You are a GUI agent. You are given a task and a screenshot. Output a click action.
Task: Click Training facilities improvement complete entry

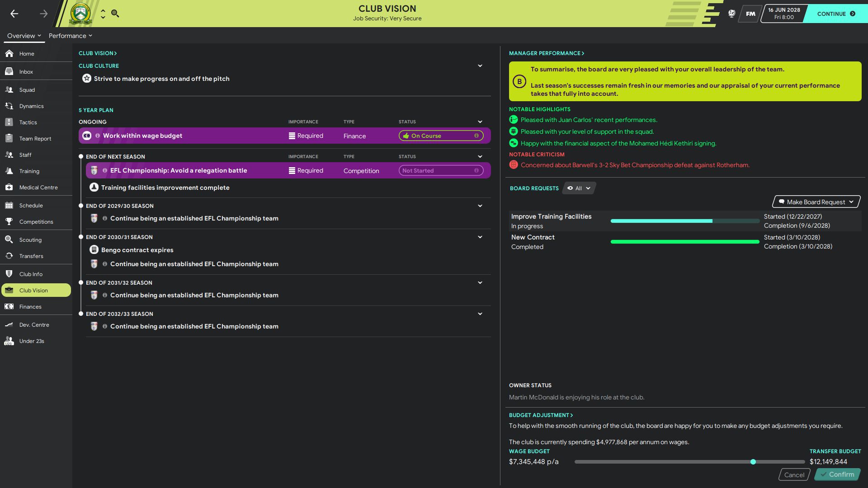tap(165, 188)
